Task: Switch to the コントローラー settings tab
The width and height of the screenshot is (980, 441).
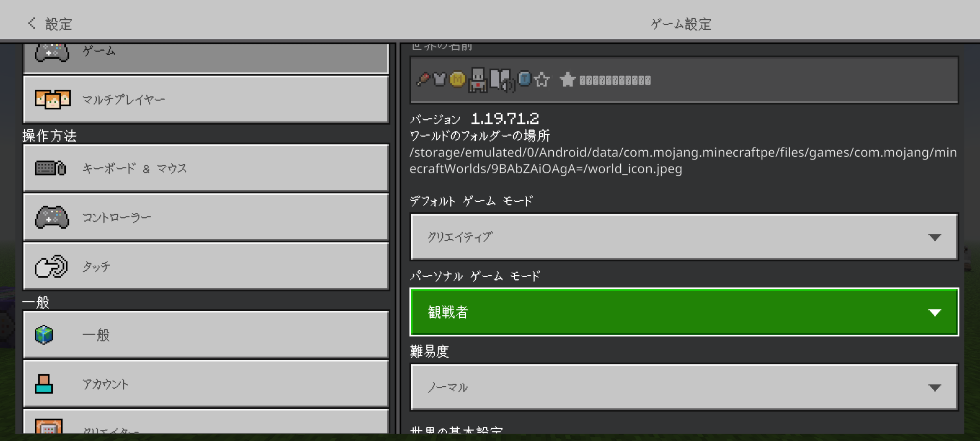Action: [x=206, y=217]
